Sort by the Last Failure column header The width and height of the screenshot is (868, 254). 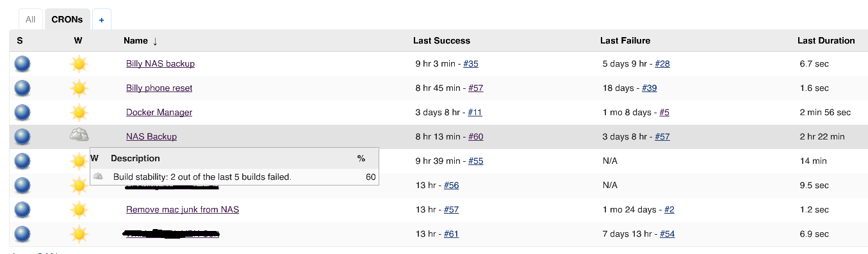pos(625,40)
